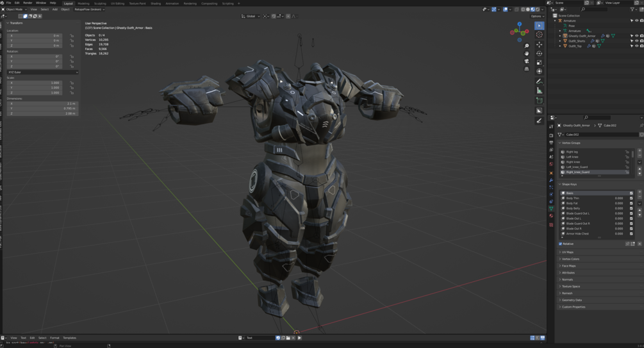Screen dimensions: 644x348
Task: Select Right_knee_Guard vertex group
Action: pos(595,172)
